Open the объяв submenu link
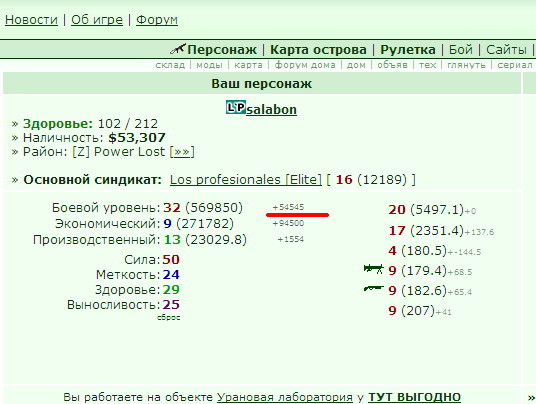 click(392, 65)
